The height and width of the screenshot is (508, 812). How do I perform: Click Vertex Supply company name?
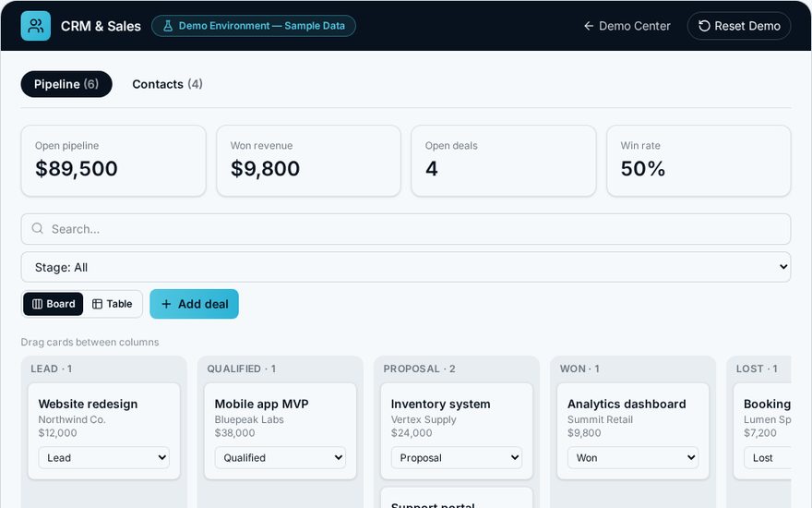(x=424, y=419)
